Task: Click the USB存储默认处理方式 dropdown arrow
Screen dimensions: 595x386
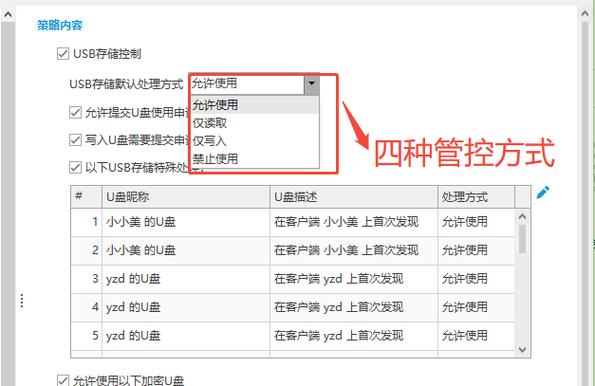Action: [312, 84]
